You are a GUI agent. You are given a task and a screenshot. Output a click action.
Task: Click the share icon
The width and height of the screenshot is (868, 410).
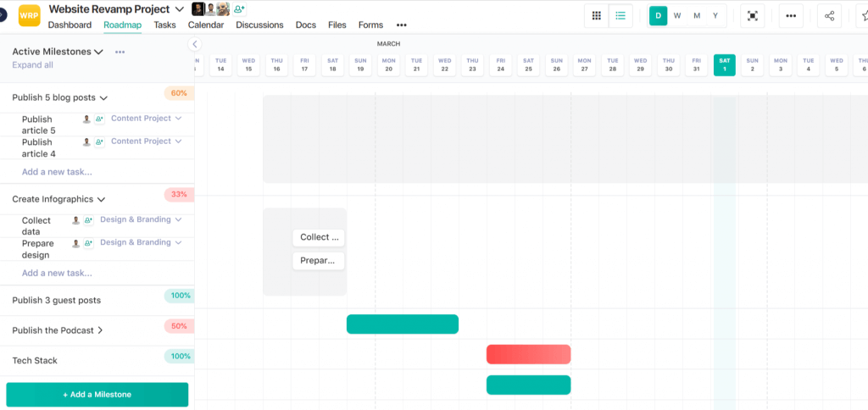click(x=829, y=15)
